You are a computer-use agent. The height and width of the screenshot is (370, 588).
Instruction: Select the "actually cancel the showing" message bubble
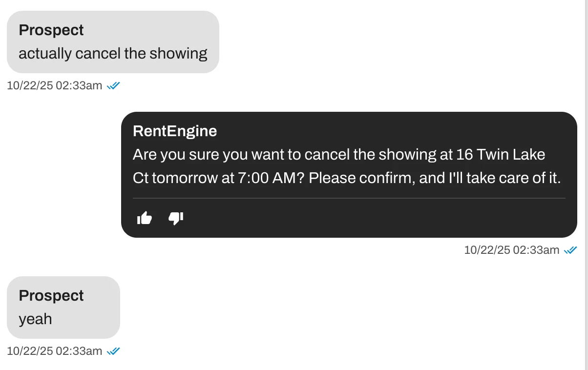tap(113, 42)
